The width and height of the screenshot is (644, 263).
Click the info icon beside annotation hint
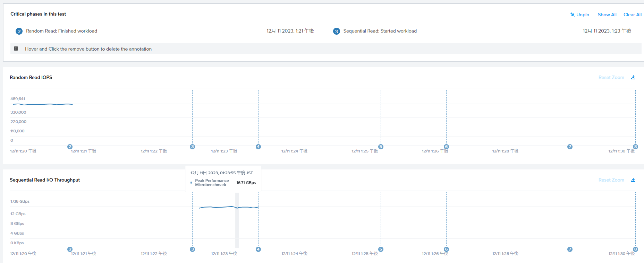[16, 49]
